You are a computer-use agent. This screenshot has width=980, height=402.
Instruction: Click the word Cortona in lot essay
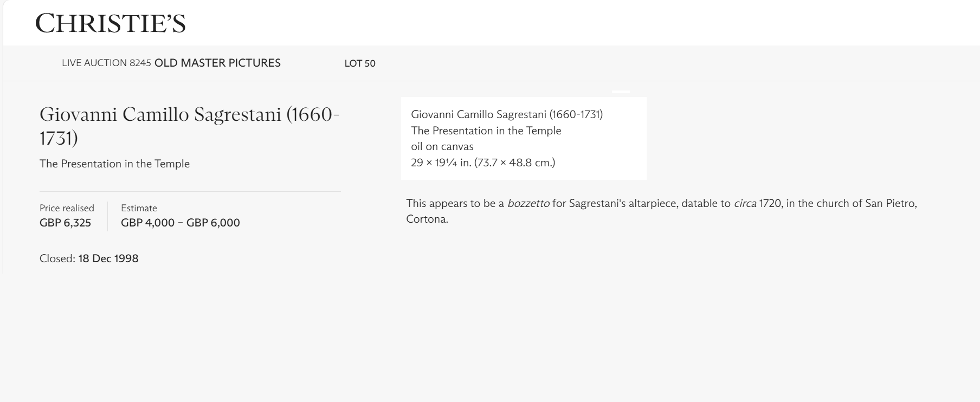pos(426,219)
